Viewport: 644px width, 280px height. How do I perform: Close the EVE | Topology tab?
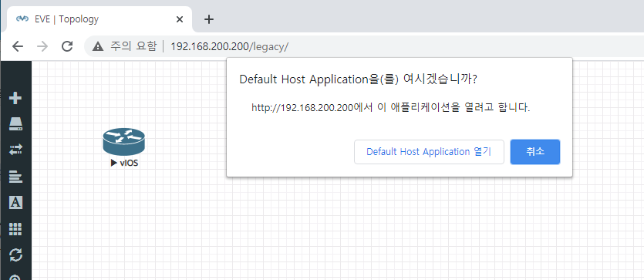coord(180,19)
